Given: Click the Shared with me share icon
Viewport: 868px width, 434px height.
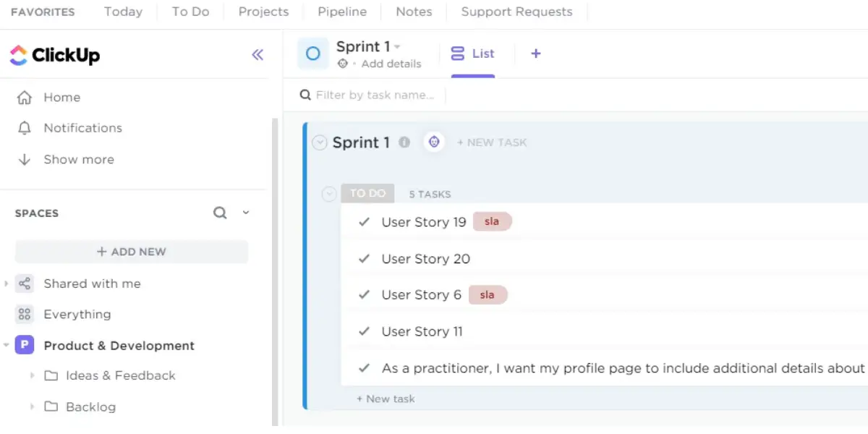Looking at the screenshot, I should [x=25, y=284].
